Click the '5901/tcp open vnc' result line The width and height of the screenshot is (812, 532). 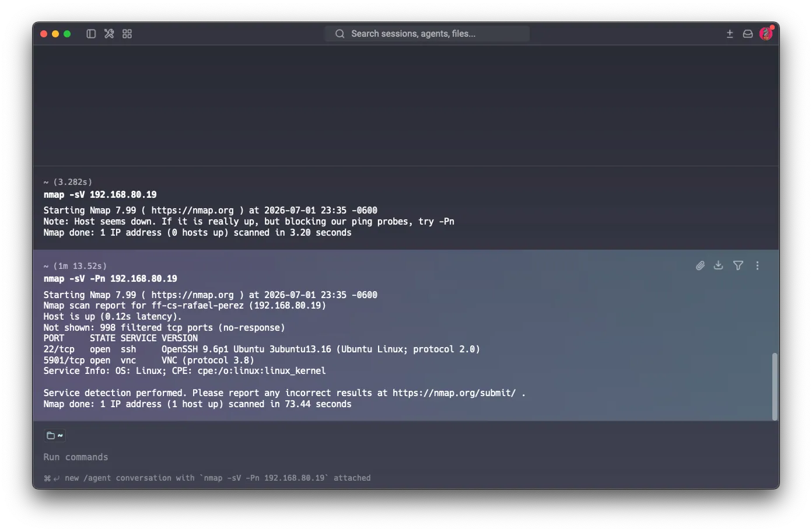tap(149, 360)
